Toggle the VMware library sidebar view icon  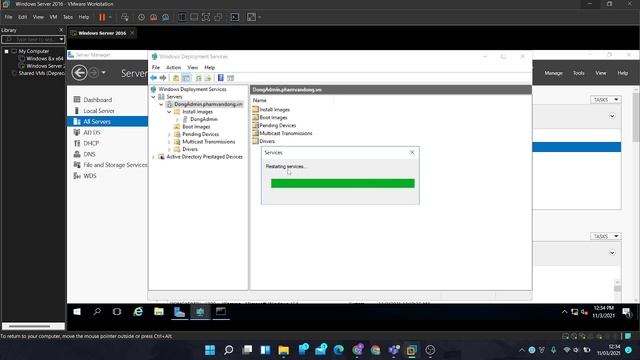point(182,17)
